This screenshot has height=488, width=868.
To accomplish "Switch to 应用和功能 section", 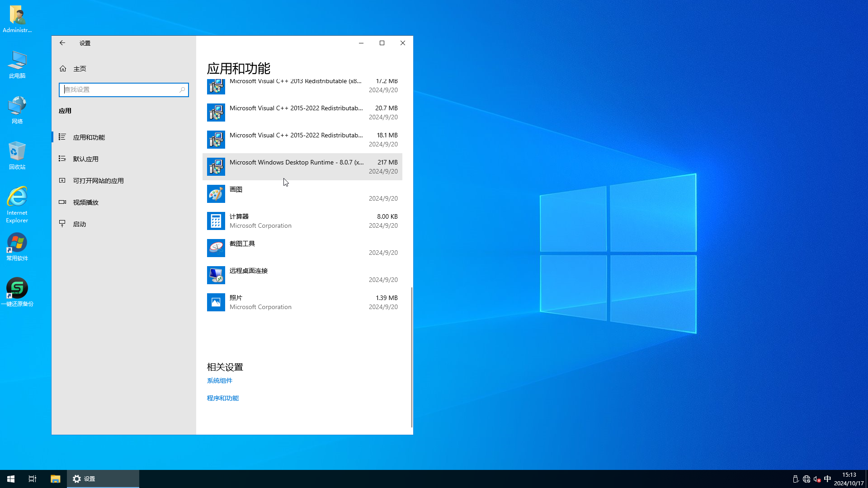I will pyautogui.click(x=124, y=137).
